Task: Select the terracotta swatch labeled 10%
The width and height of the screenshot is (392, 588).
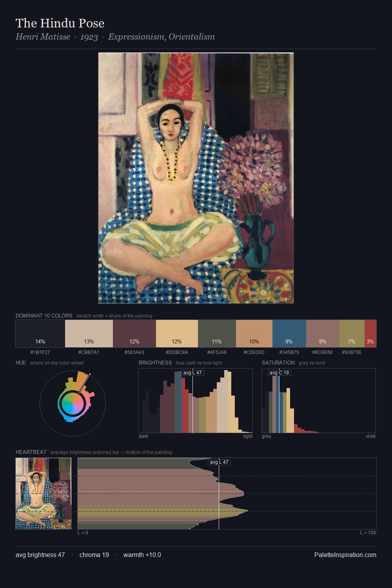Action: pos(254,334)
